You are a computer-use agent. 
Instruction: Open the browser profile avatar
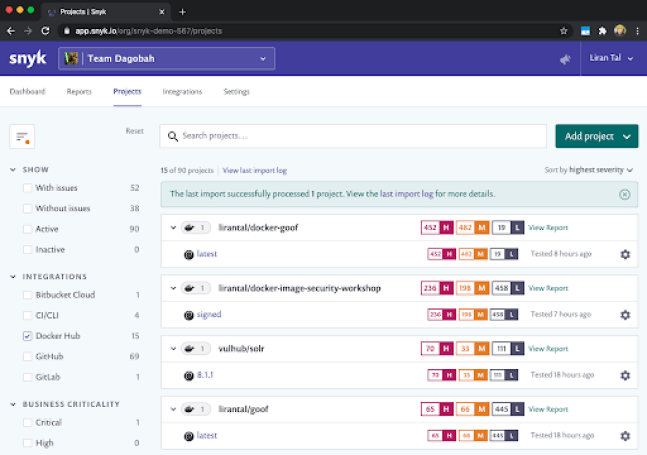tap(620, 31)
